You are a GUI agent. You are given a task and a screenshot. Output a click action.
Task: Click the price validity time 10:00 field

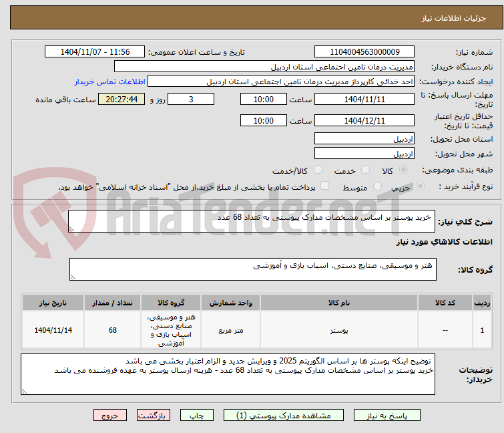pyautogui.click(x=264, y=121)
